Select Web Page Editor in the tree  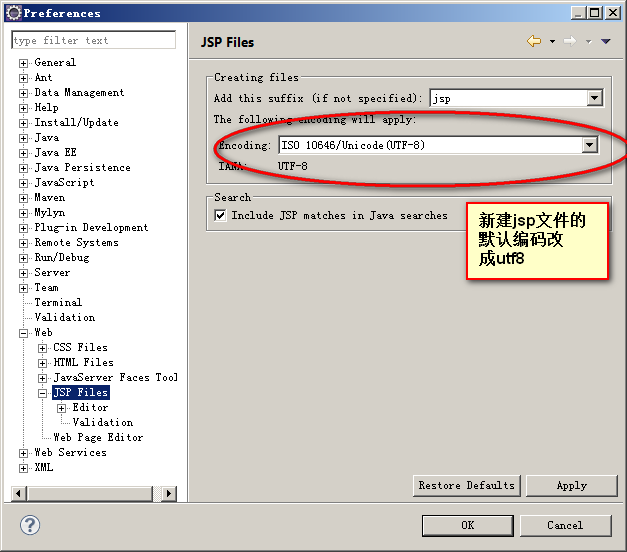(x=97, y=437)
